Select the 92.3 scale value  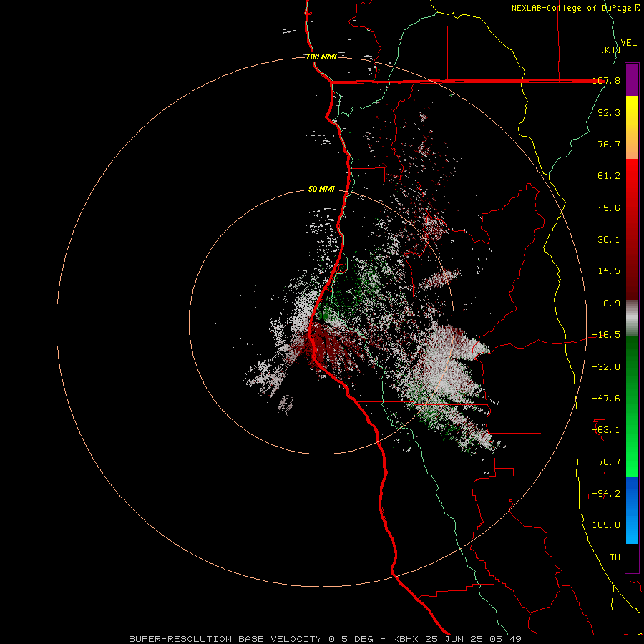(609, 112)
